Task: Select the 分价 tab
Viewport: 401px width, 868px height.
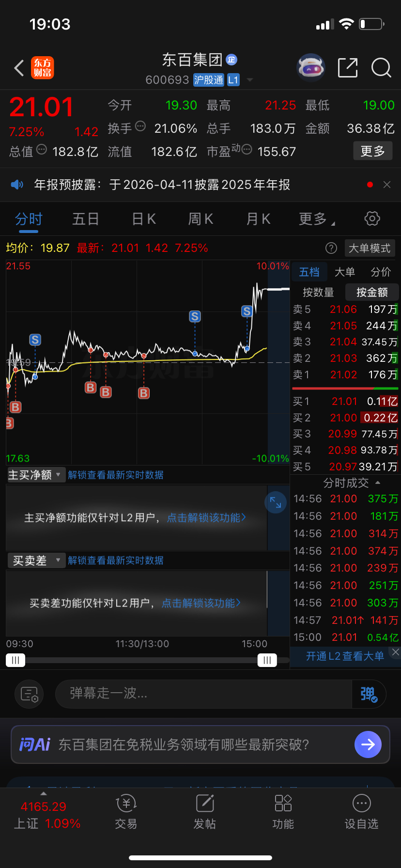Action: pos(381,272)
